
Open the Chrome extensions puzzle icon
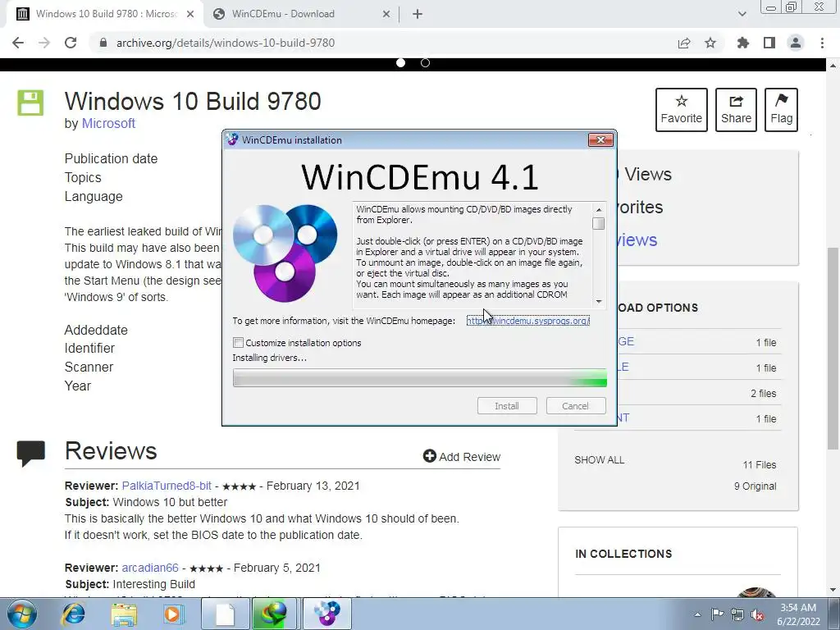click(743, 43)
